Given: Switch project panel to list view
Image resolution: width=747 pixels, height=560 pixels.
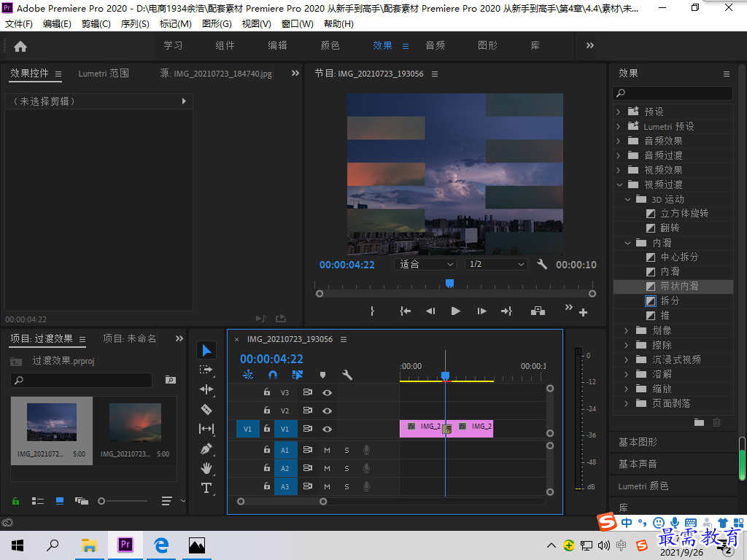Looking at the screenshot, I should [38, 501].
